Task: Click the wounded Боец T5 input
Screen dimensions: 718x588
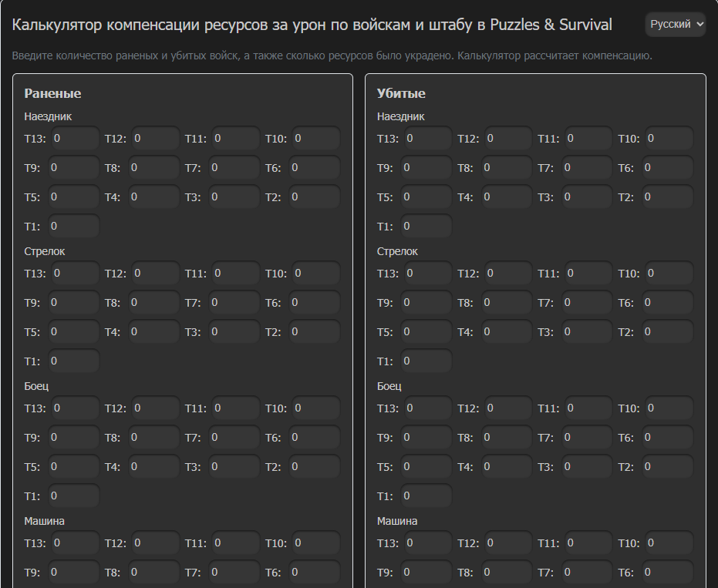Action: [x=74, y=467]
